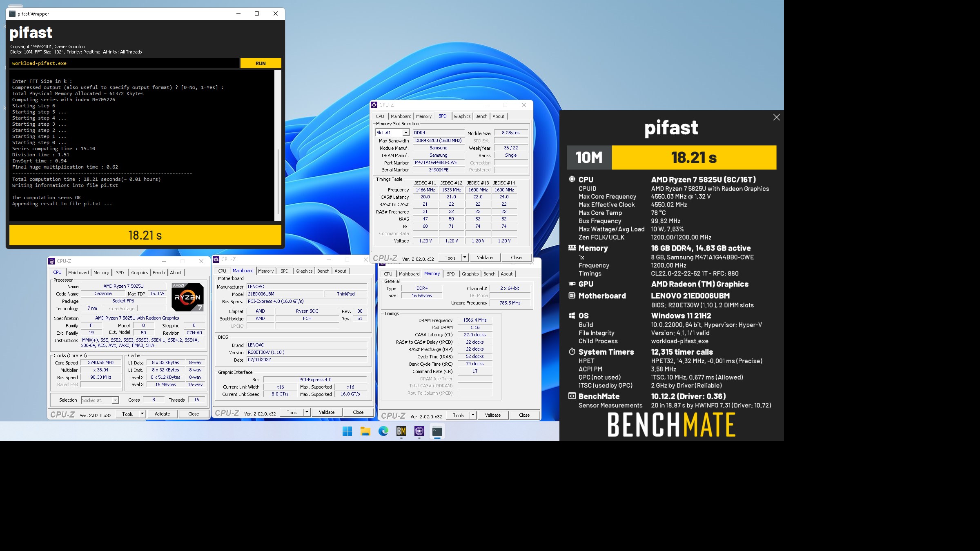Click BENCHMATE logo at panel bottom
980x551 pixels.
point(671,425)
